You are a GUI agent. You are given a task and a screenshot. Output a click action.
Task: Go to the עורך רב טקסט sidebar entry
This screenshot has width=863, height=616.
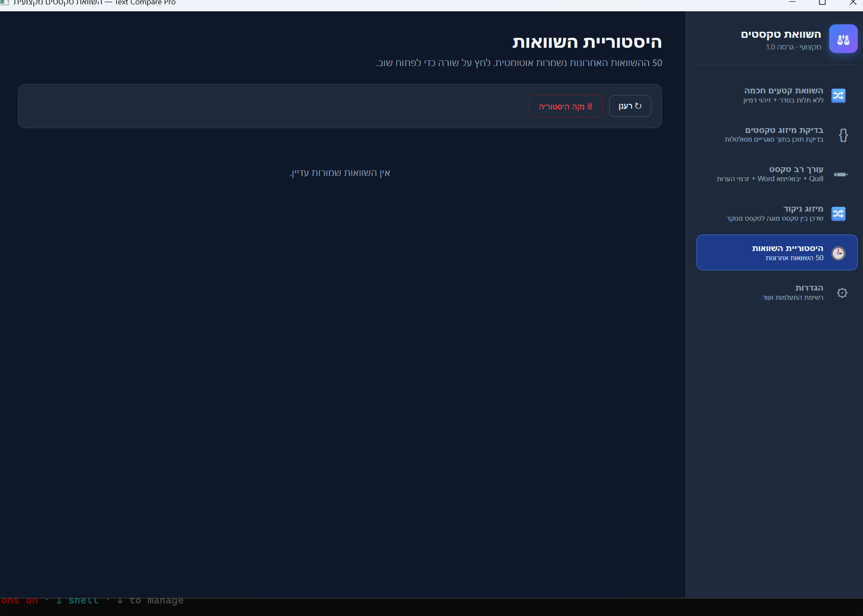point(796,169)
